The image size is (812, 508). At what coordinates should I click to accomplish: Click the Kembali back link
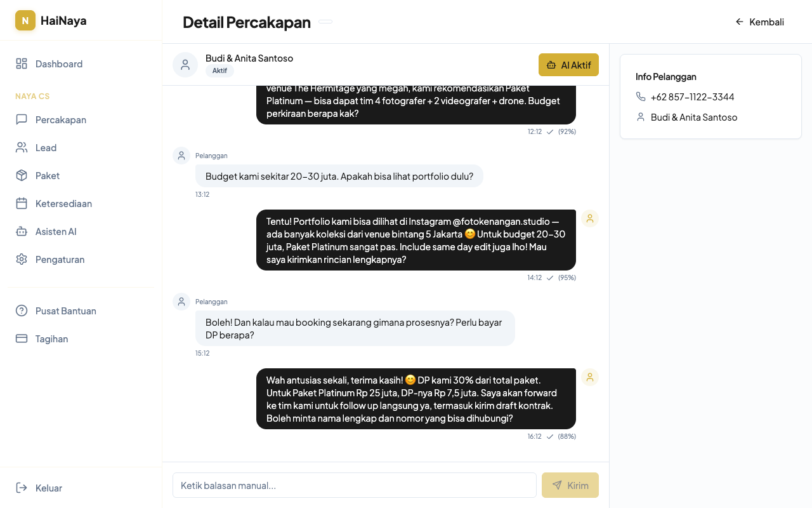[x=759, y=22]
